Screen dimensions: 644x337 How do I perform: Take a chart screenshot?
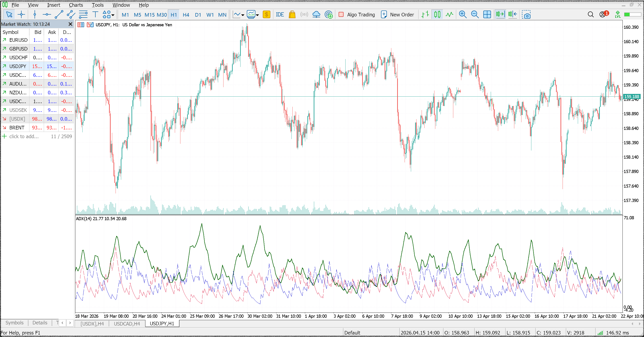526,15
